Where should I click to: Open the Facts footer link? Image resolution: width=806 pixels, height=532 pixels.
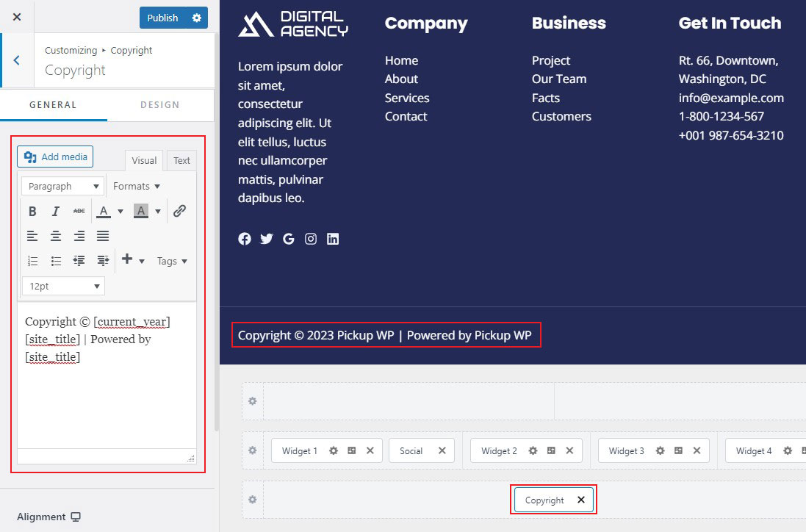tap(546, 98)
